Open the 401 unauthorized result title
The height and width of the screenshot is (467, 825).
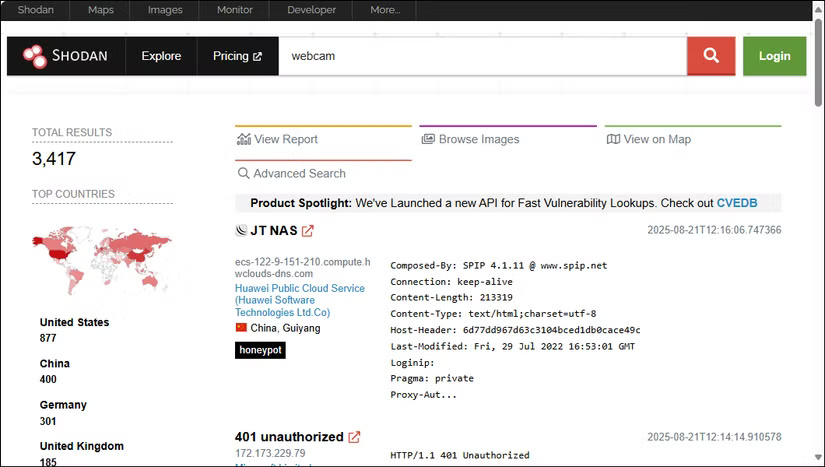(289, 437)
